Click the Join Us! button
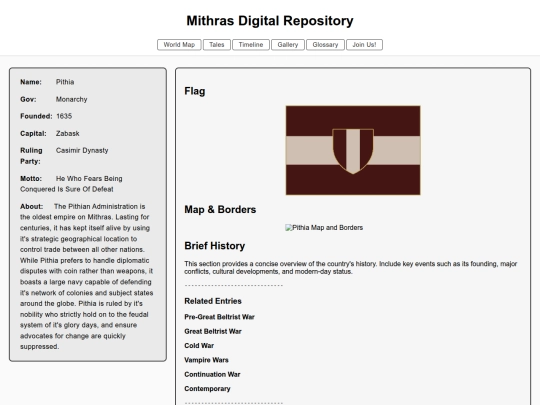Screen dimensions: 540x405 tap(364, 45)
